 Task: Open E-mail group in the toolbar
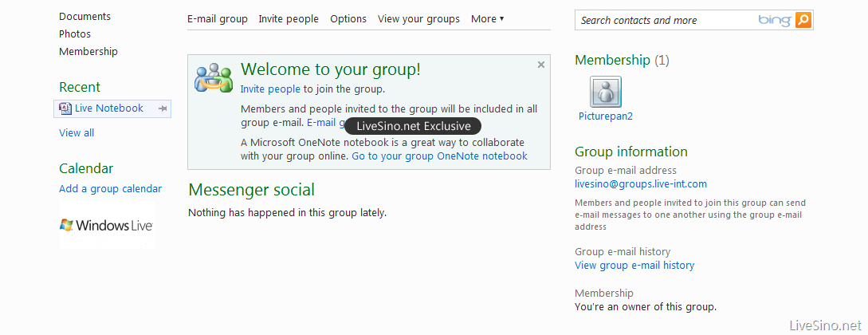(x=218, y=19)
